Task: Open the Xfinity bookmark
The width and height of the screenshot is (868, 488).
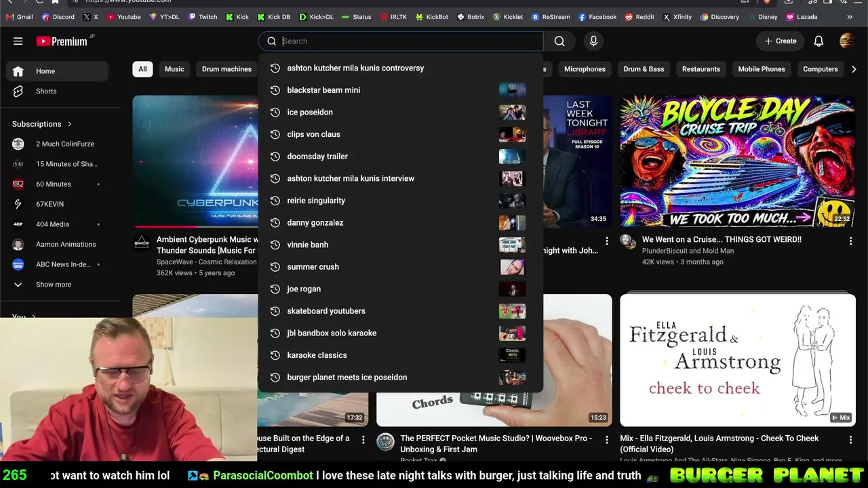Action: (x=677, y=17)
